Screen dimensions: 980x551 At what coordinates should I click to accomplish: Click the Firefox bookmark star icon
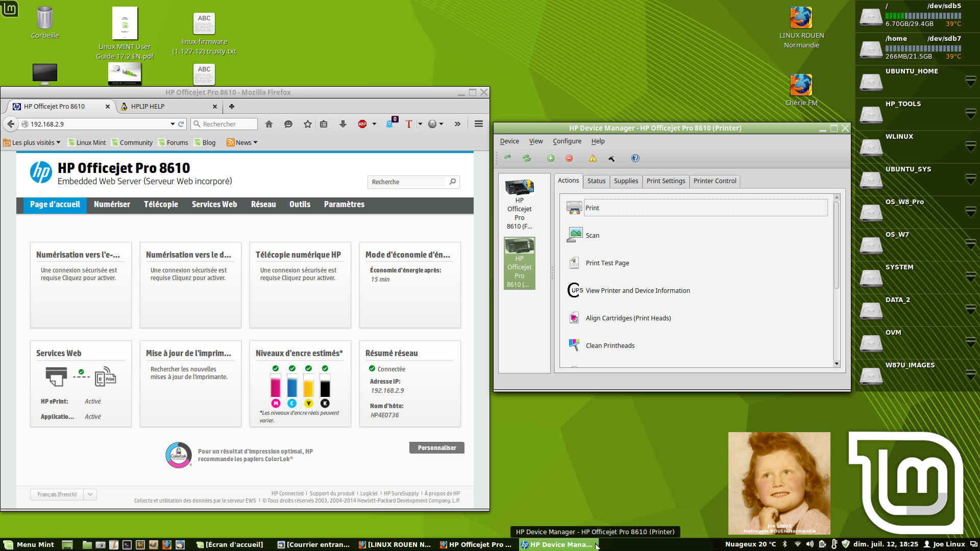pos(307,124)
